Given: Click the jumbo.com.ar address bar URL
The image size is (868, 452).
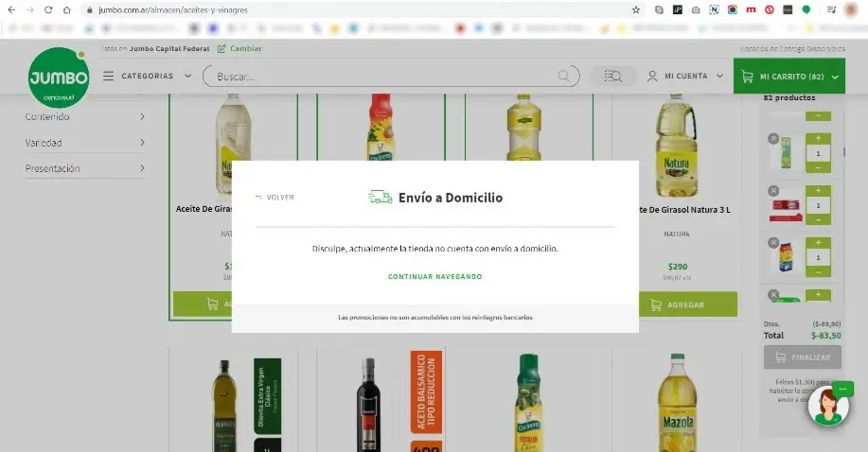Looking at the screenshot, I should [173, 10].
